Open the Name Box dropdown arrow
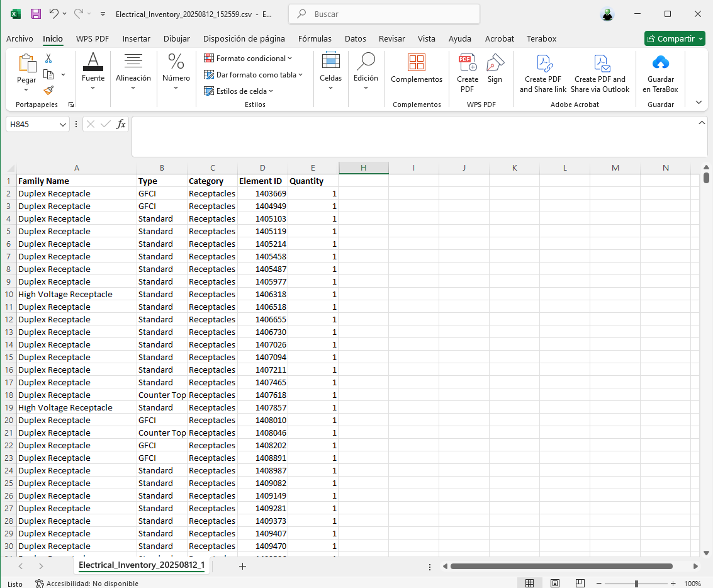Screen dimensions: 713x588 click(63, 125)
